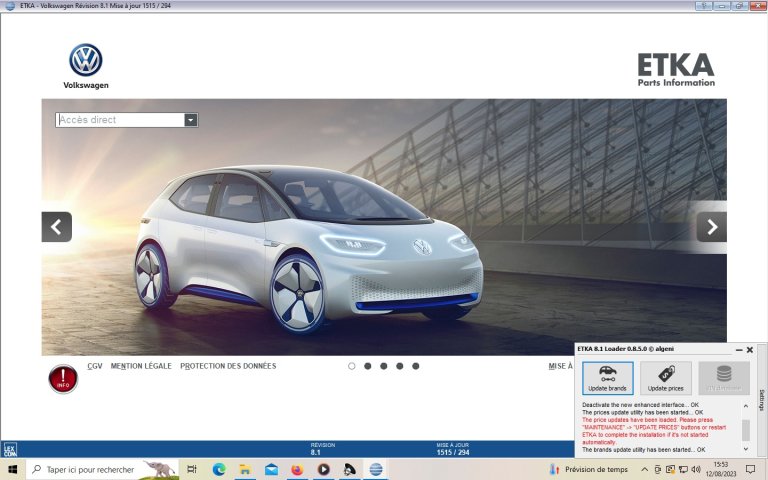Click the Loader log scrollbar thumb
The image size is (768, 480).
point(745,430)
